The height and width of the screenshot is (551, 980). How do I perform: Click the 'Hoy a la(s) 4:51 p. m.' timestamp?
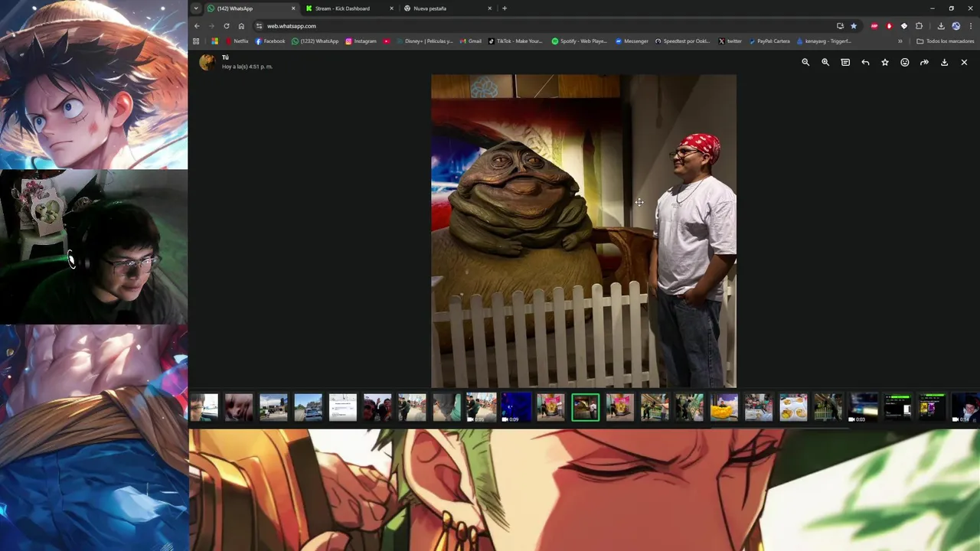pos(247,67)
